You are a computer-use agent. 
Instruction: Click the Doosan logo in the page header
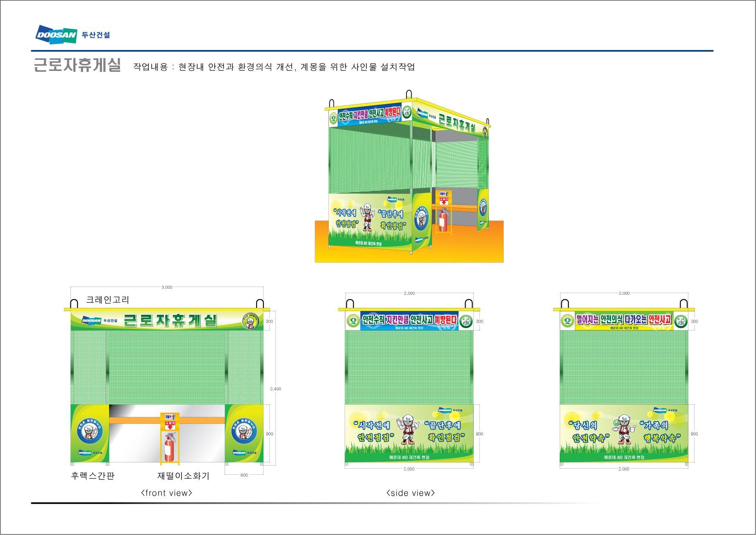(x=56, y=34)
